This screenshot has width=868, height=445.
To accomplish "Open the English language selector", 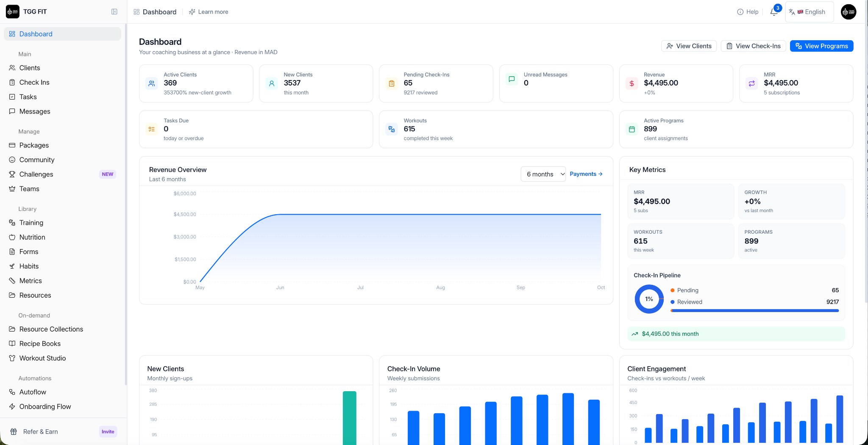I will point(809,12).
